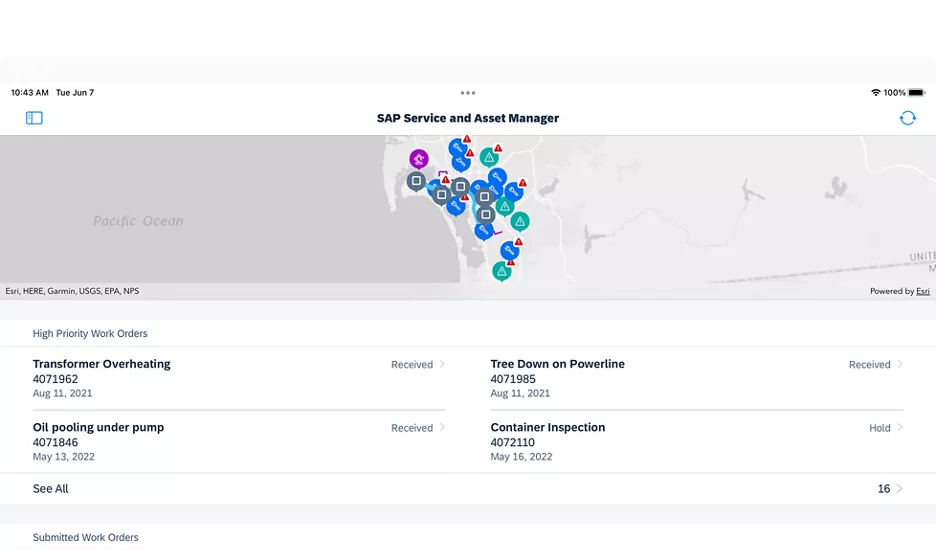Screen dimensions: 936x550
Task: Open the Esri link in map attribution
Action: [923, 291]
